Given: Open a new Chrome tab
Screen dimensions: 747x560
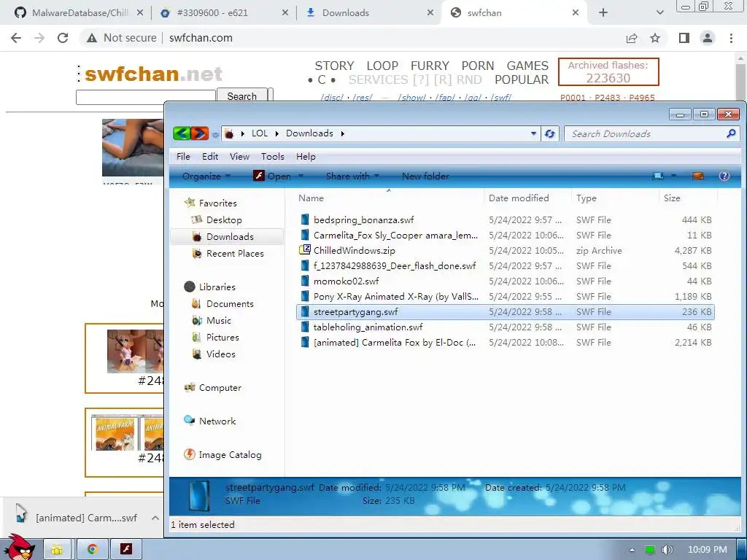Looking at the screenshot, I should [x=603, y=13].
